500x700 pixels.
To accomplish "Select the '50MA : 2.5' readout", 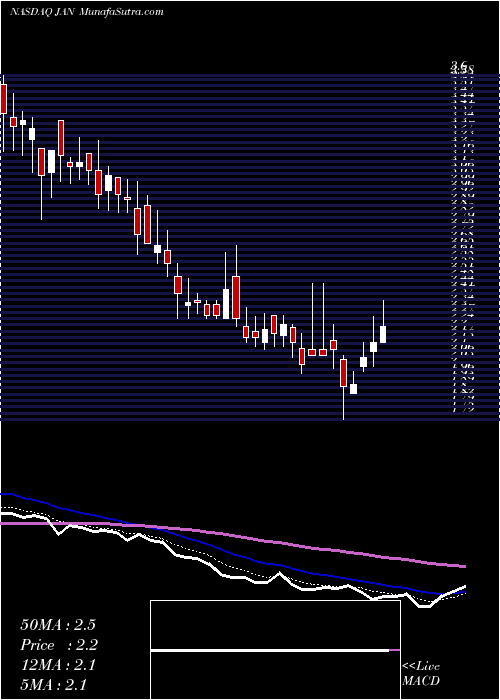I will pos(58,625).
